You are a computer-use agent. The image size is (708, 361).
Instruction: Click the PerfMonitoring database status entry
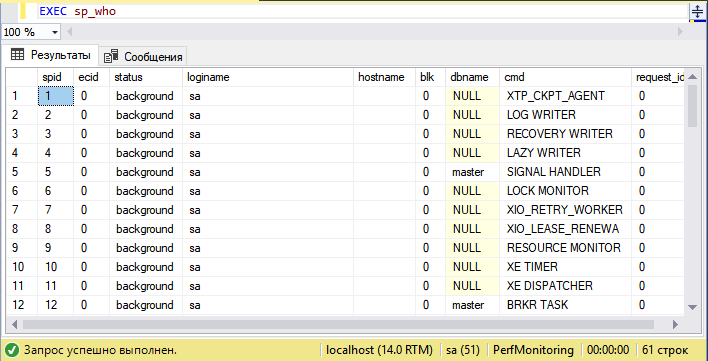(533, 350)
